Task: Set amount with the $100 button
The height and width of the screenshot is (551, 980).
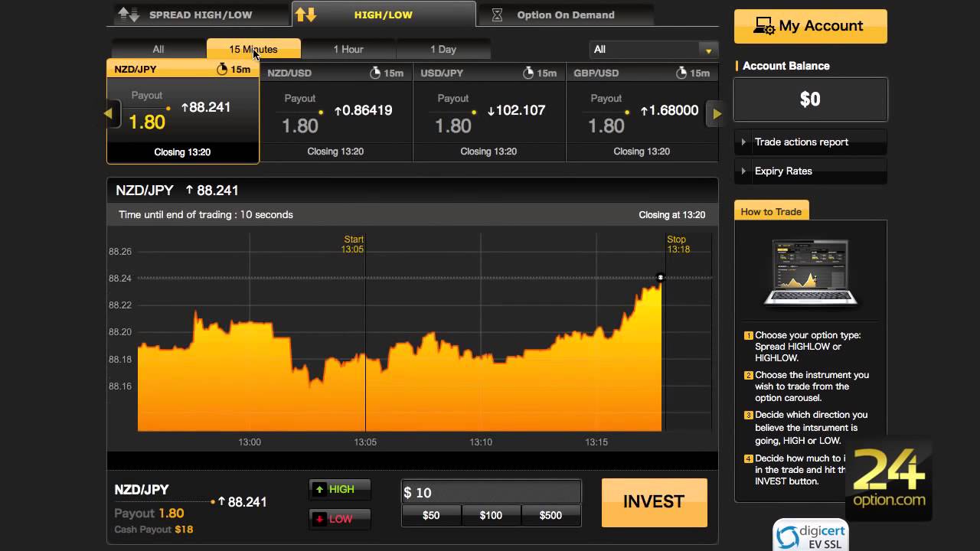Action: 491,515
